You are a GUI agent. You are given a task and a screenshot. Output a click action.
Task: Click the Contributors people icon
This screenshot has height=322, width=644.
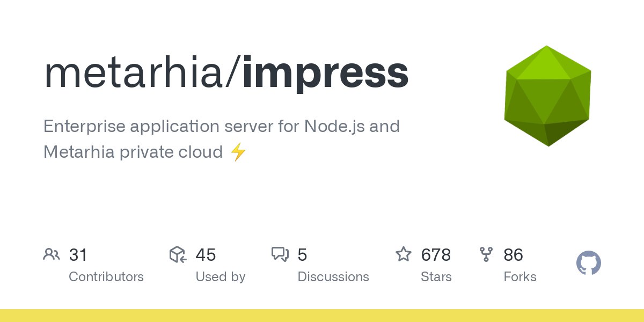[52, 254]
